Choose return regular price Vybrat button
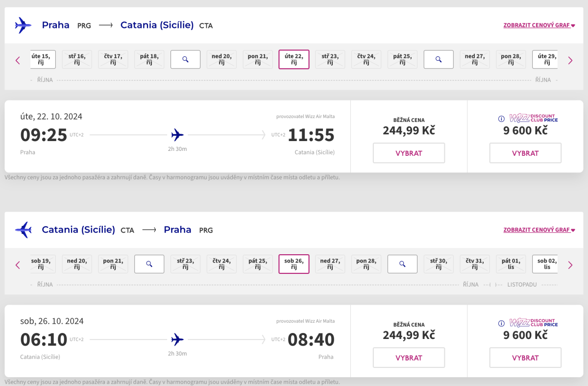The width and height of the screenshot is (588, 386). 409,358
